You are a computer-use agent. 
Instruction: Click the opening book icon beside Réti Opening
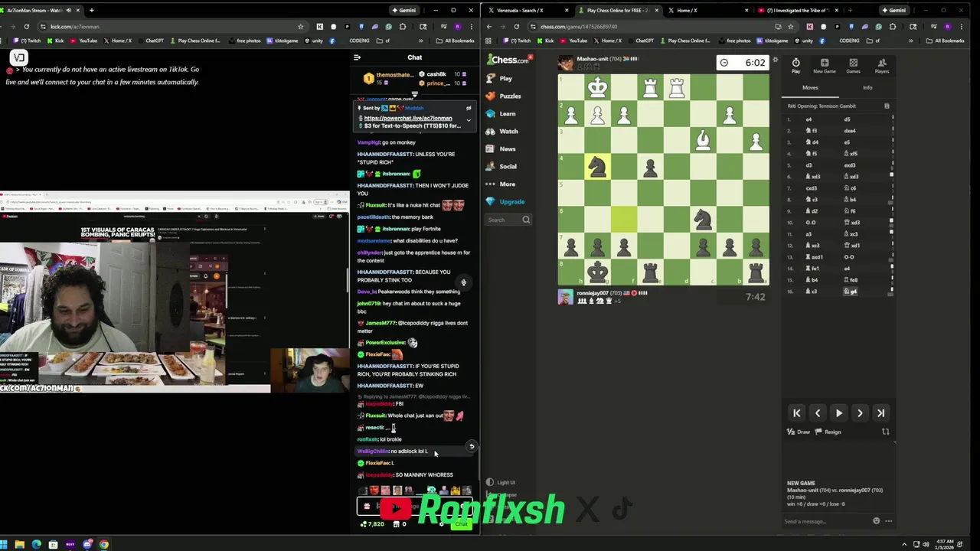887,106
